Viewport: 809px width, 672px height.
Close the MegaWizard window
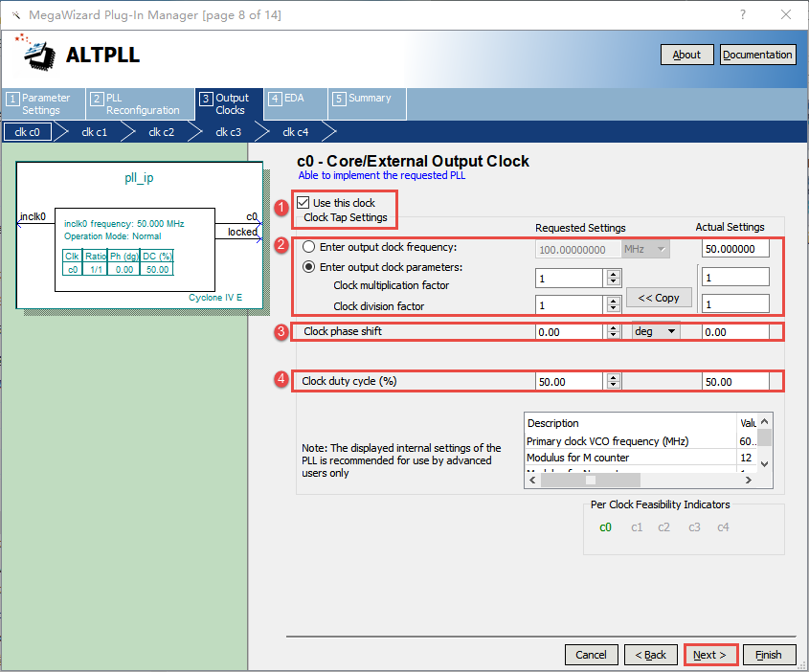[x=786, y=14]
